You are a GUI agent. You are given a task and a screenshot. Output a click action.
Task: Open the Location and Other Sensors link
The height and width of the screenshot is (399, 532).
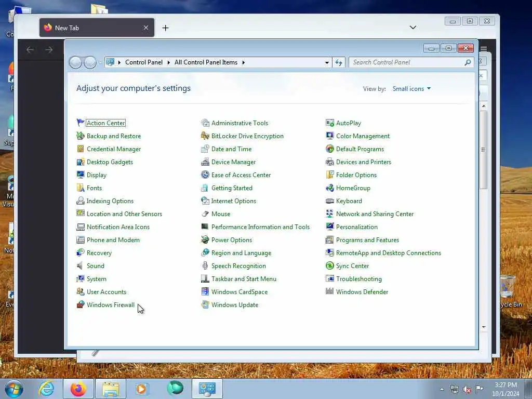(124, 214)
